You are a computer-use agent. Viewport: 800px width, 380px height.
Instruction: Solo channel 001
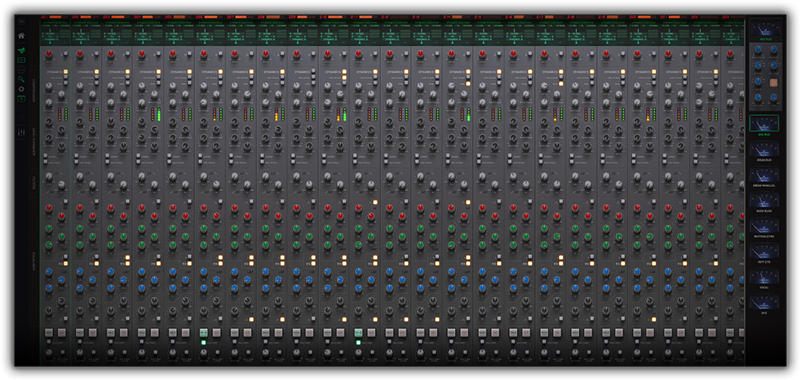tap(49, 333)
